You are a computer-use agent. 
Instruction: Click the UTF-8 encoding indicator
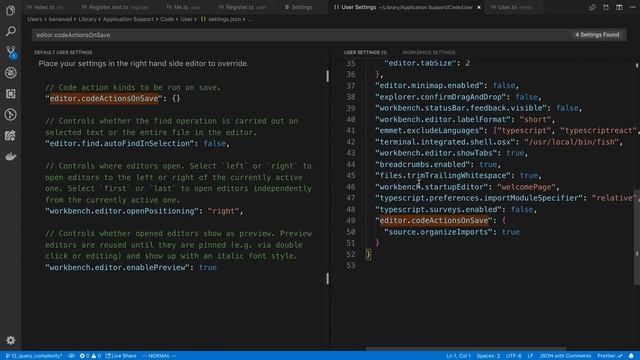click(513, 356)
